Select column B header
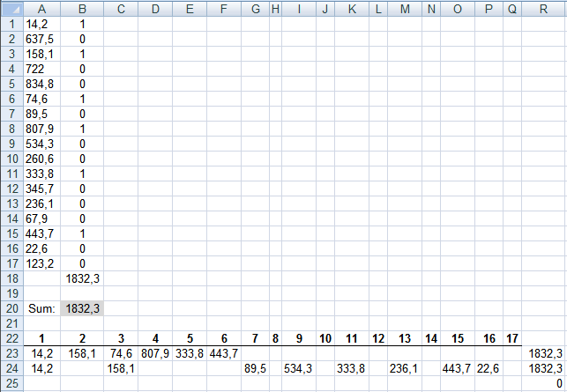 pyautogui.click(x=82, y=9)
